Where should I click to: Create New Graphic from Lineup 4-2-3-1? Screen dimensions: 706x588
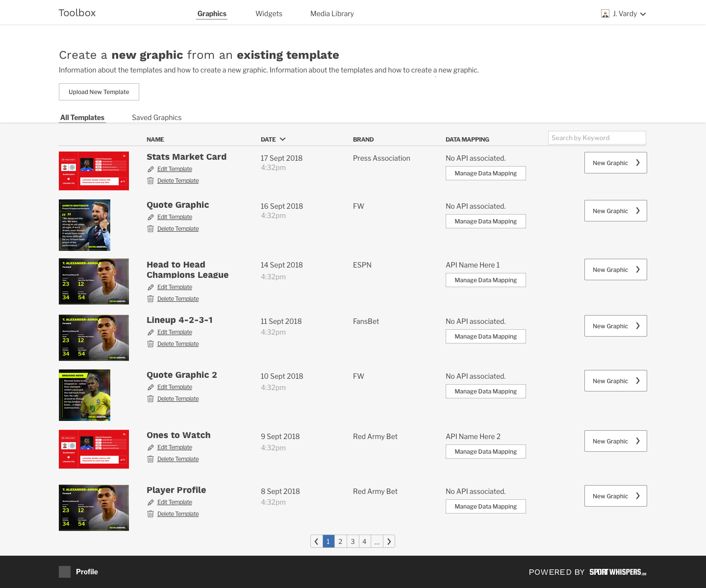pyautogui.click(x=616, y=326)
